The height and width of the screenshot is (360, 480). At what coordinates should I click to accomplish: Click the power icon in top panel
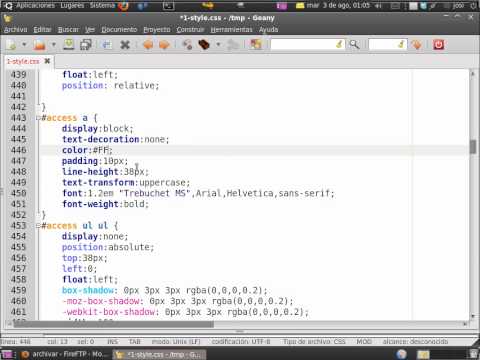(x=473, y=6)
